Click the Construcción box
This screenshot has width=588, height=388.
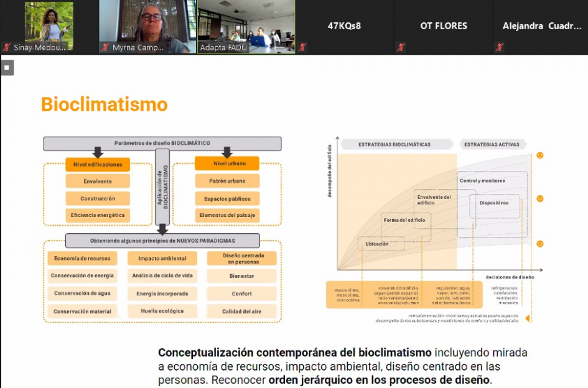pyautogui.click(x=98, y=198)
